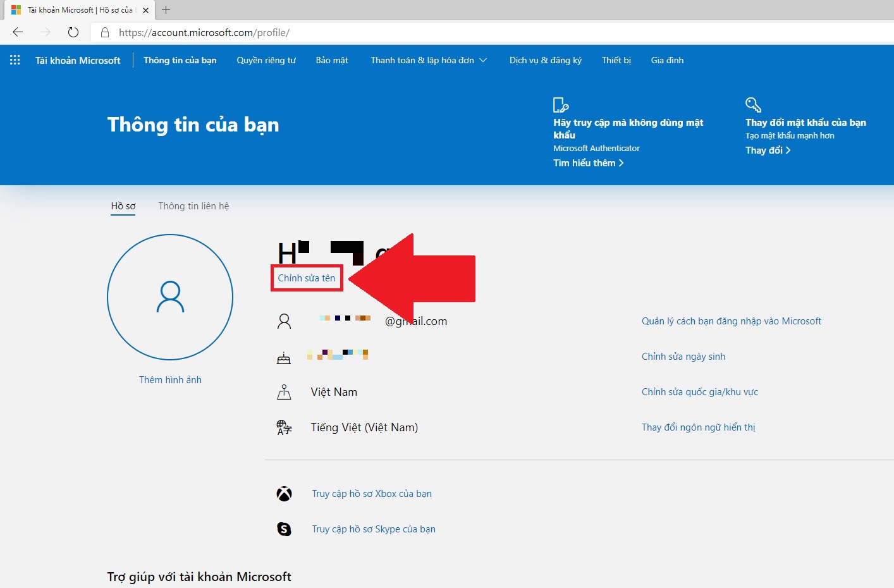This screenshot has height=588, width=894.
Task: Click the Skype logo icon
Action: coord(285,529)
